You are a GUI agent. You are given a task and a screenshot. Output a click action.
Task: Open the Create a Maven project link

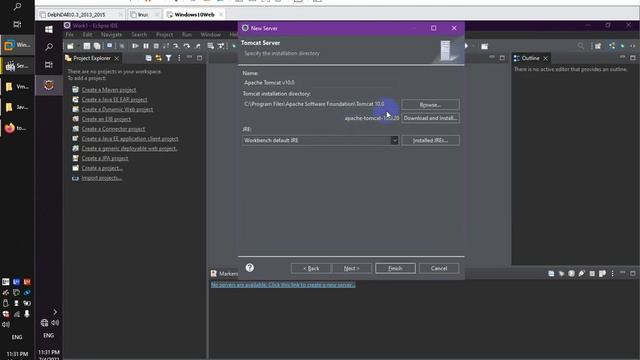109,90
